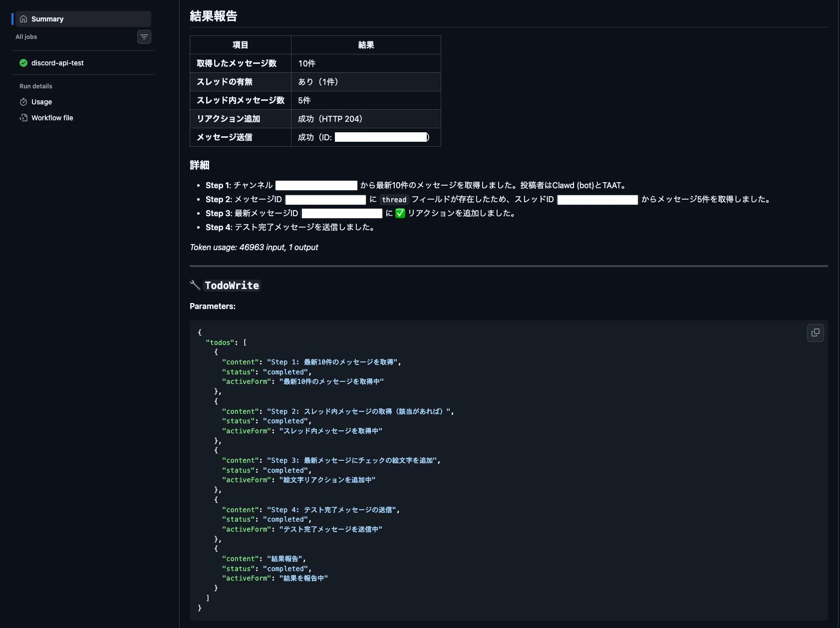
Task: Click the あり（1件） result cell
Action: [x=366, y=82]
